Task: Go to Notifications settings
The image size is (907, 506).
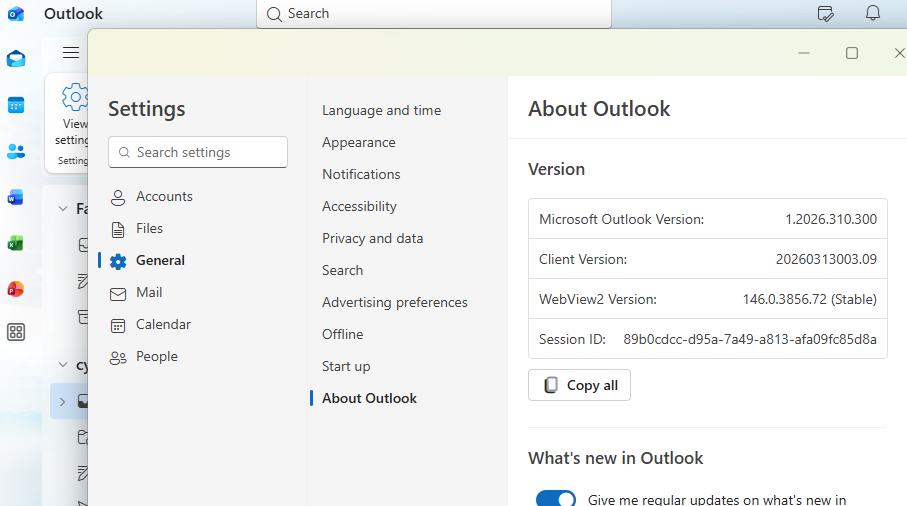Action: click(x=361, y=174)
